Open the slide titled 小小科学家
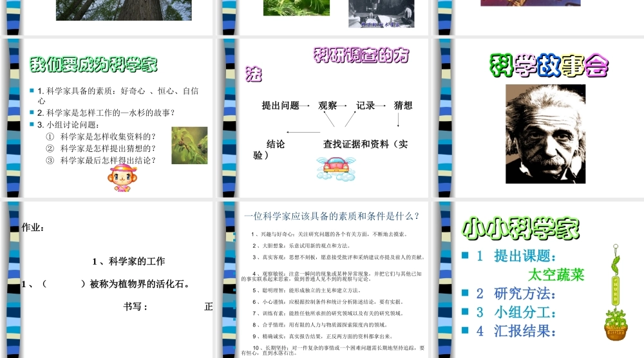The image size is (644, 358). [538, 279]
